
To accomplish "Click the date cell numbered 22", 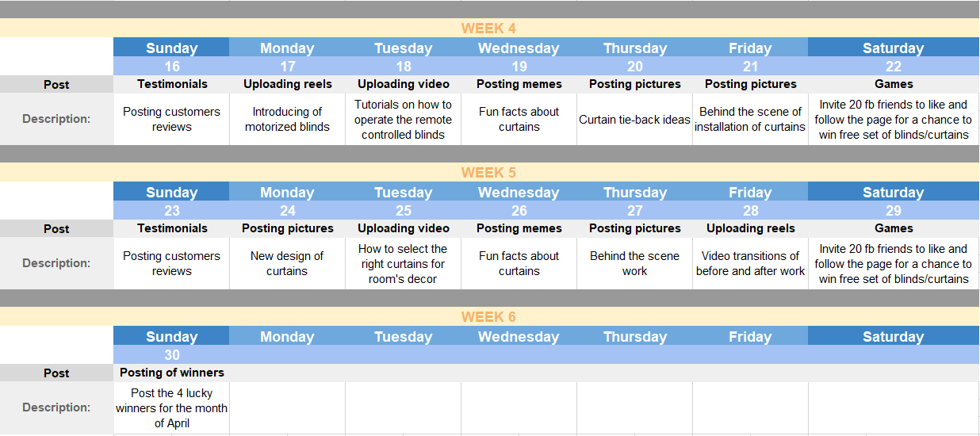I will coord(894,67).
